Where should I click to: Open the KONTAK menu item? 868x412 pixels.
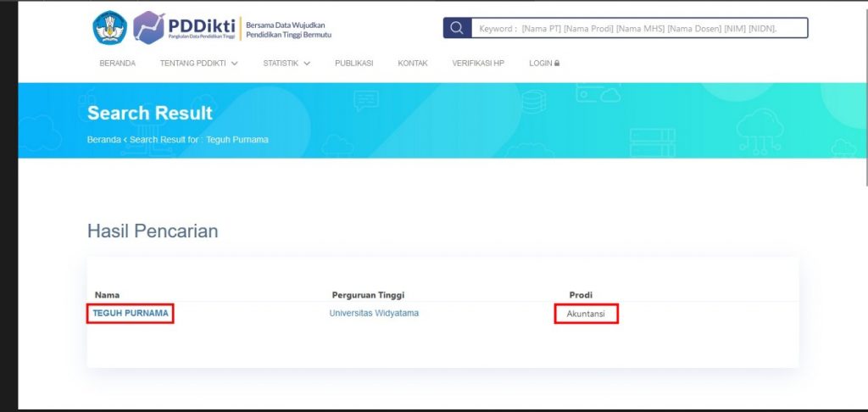click(x=413, y=63)
